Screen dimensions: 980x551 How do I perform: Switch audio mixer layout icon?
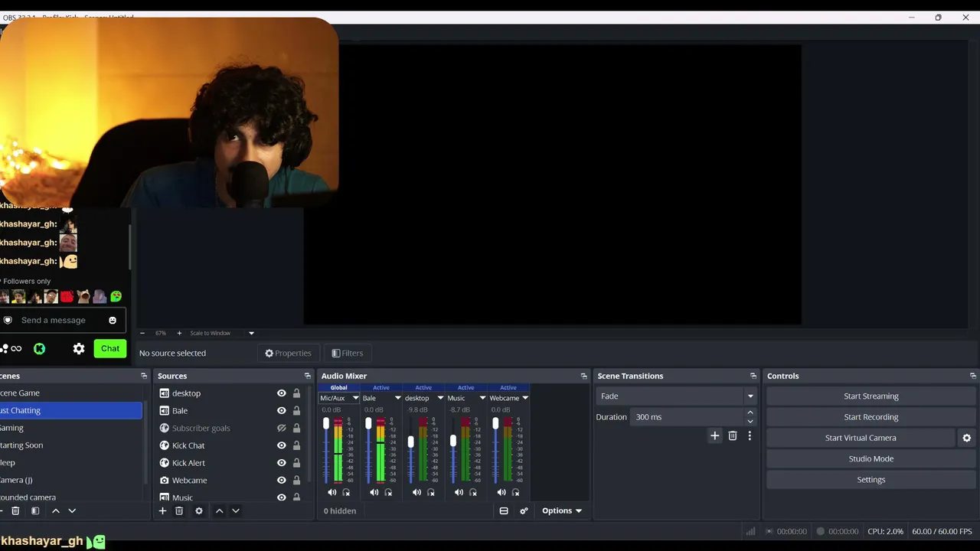pos(504,510)
